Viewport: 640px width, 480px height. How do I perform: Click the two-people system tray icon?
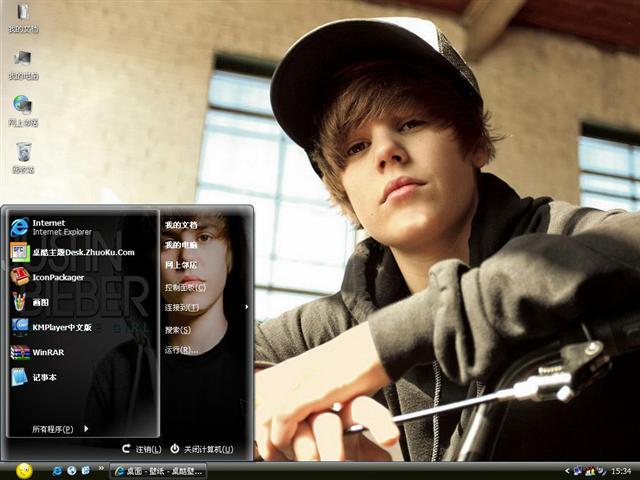pos(590,471)
